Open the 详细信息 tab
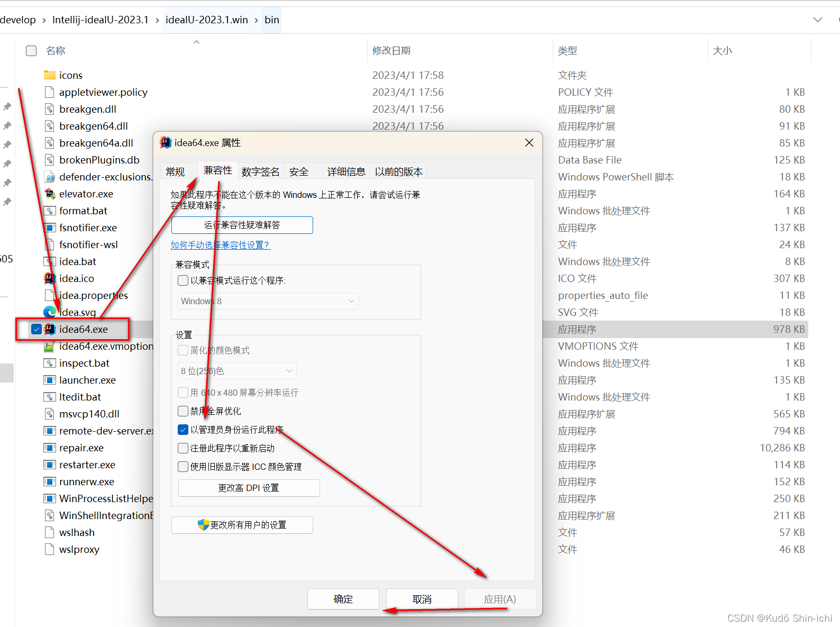The image size is (840, 627). click(x=346, y=171)
